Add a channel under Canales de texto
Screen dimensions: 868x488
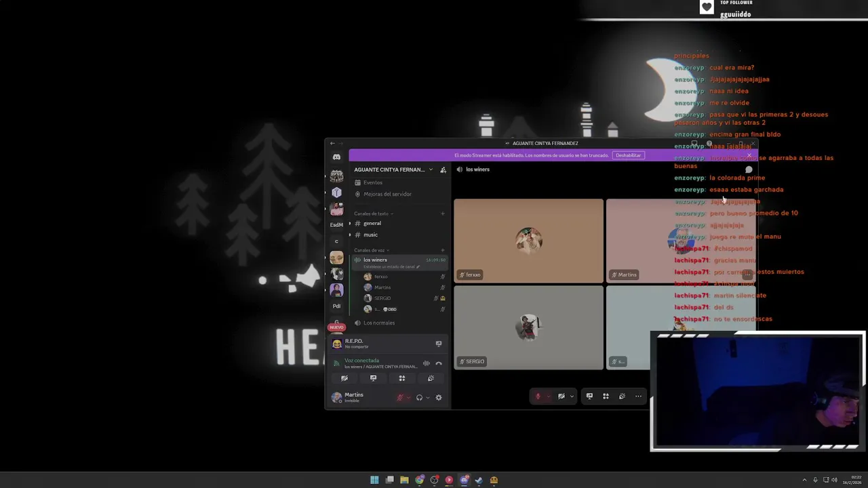click(x=443, y=213)
